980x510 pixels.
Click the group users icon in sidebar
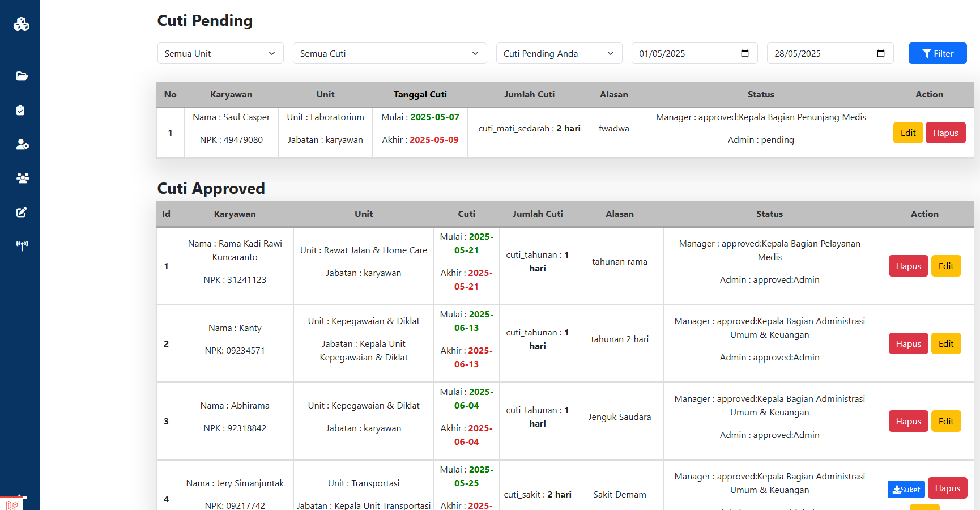22,178
